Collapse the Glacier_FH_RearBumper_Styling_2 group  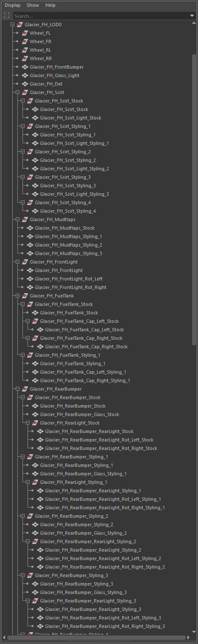[23, 516]
